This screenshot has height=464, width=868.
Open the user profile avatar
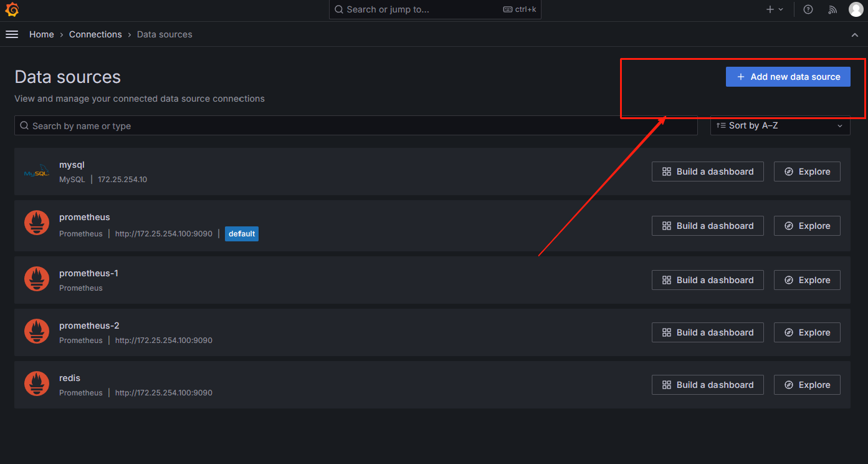856,9
